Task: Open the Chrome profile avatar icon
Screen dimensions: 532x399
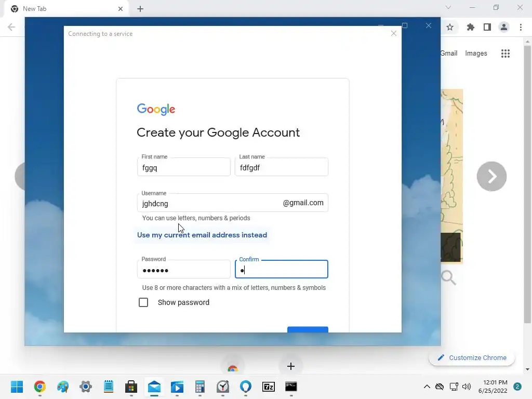Action: click(504, 27)
